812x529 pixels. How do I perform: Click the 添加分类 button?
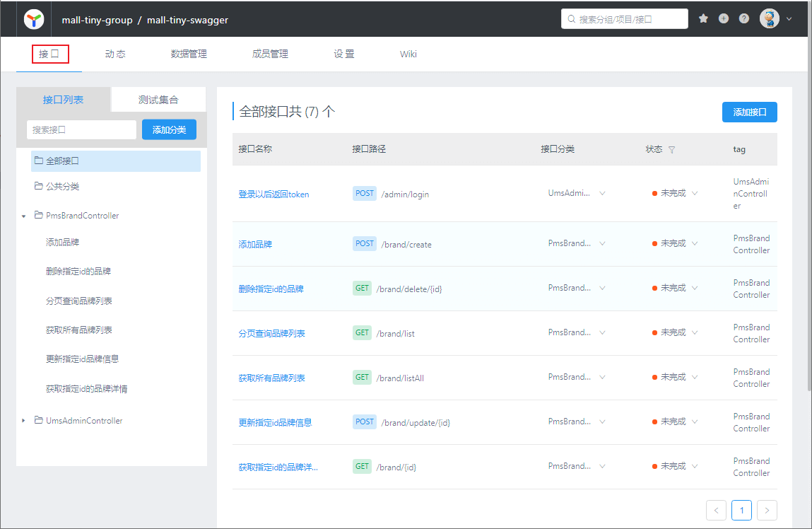[169, 130]
